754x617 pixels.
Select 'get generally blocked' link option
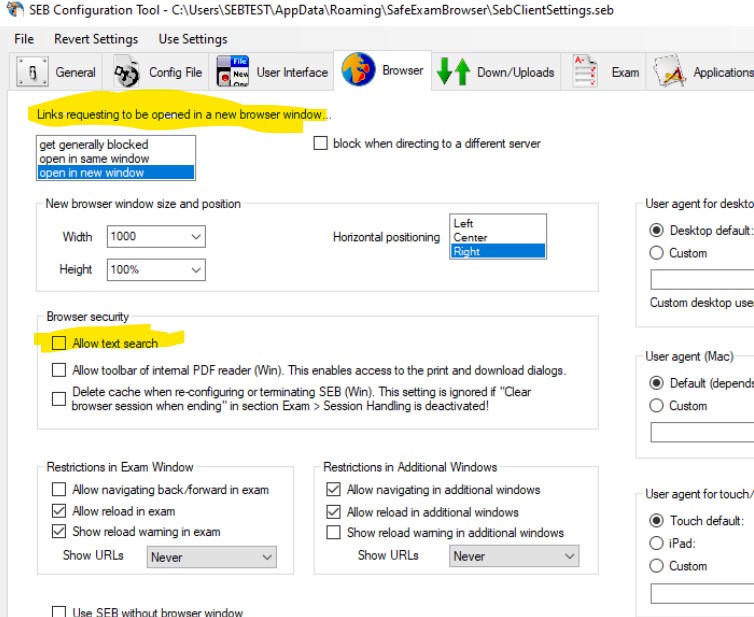click(115, 144)
